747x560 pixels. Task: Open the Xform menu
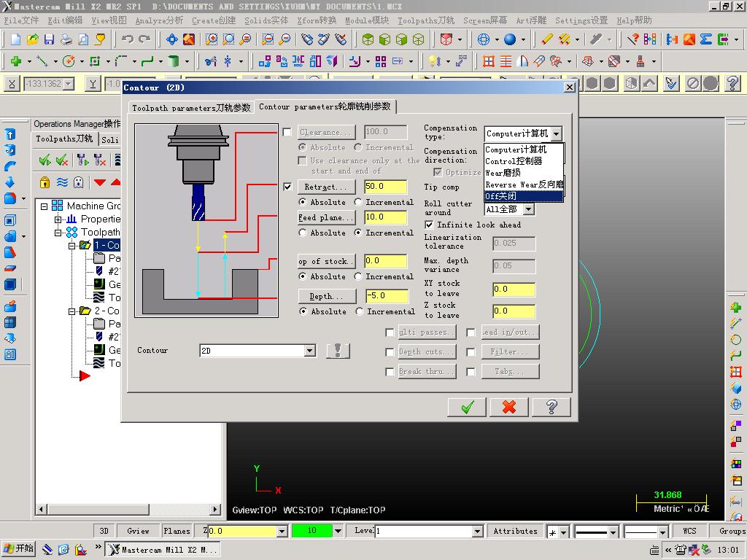point(316,20)
